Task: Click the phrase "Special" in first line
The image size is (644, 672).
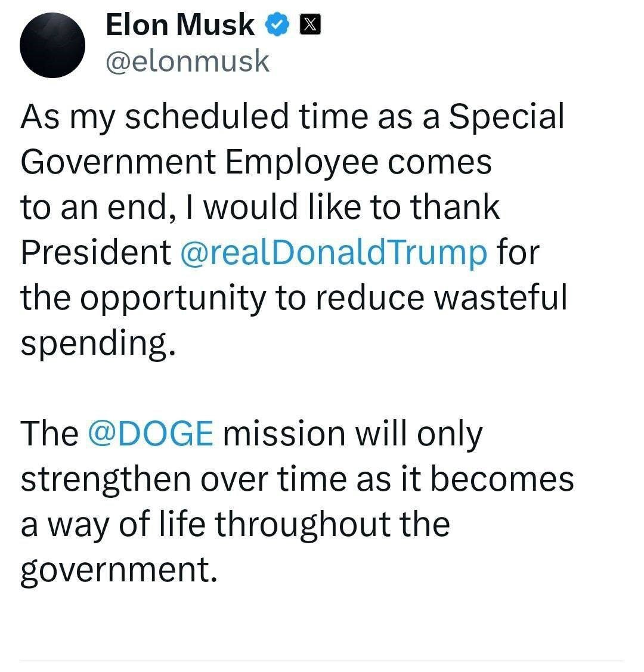Action: point(506,116)
